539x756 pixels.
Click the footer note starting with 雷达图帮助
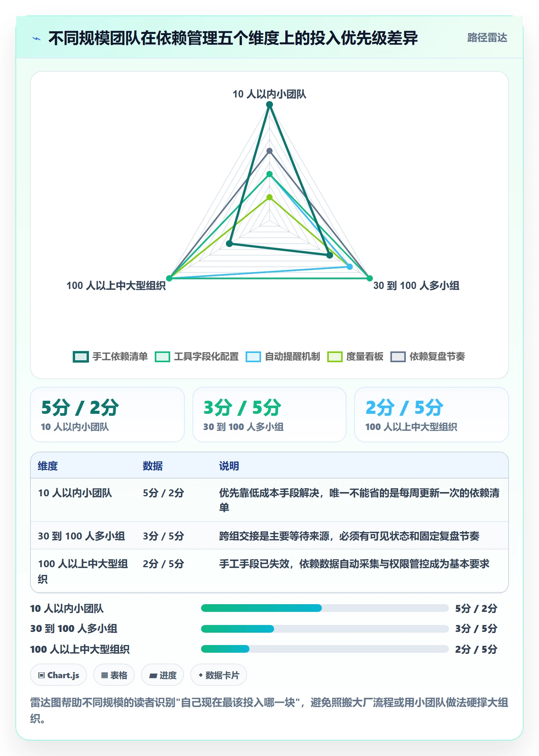click(x=269, y=710)
